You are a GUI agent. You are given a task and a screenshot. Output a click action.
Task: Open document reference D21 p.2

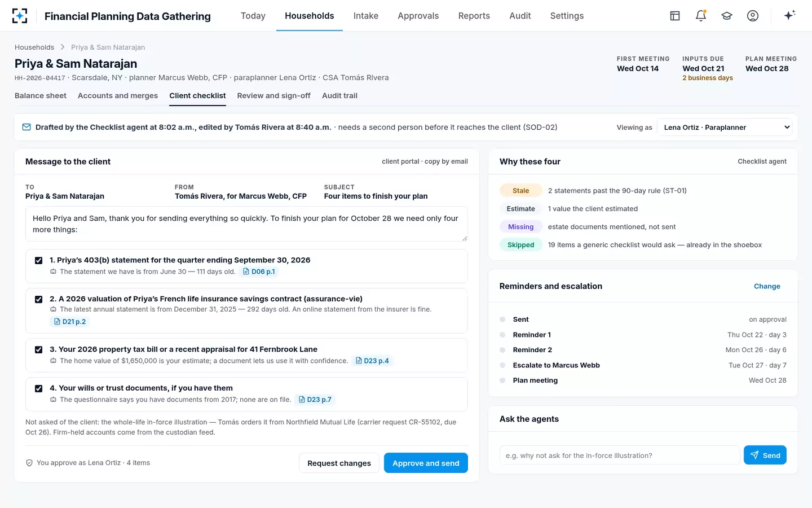click(70, 322)
